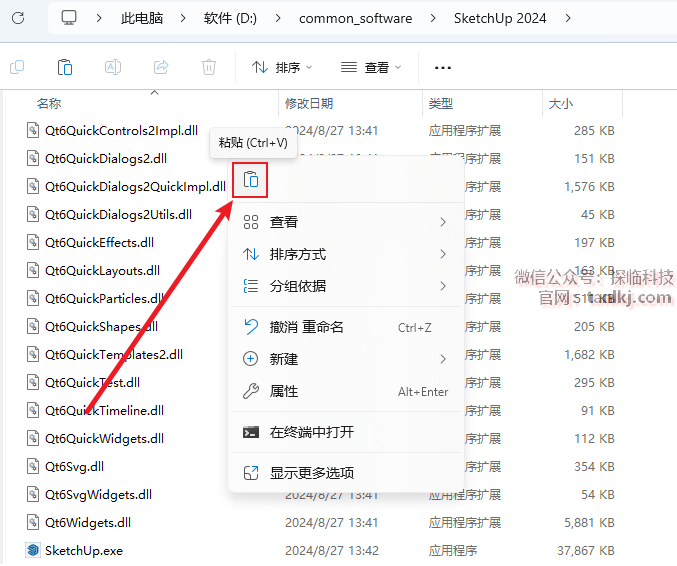Expand the chevron after common_software breadcrumb

click(433, 18)
